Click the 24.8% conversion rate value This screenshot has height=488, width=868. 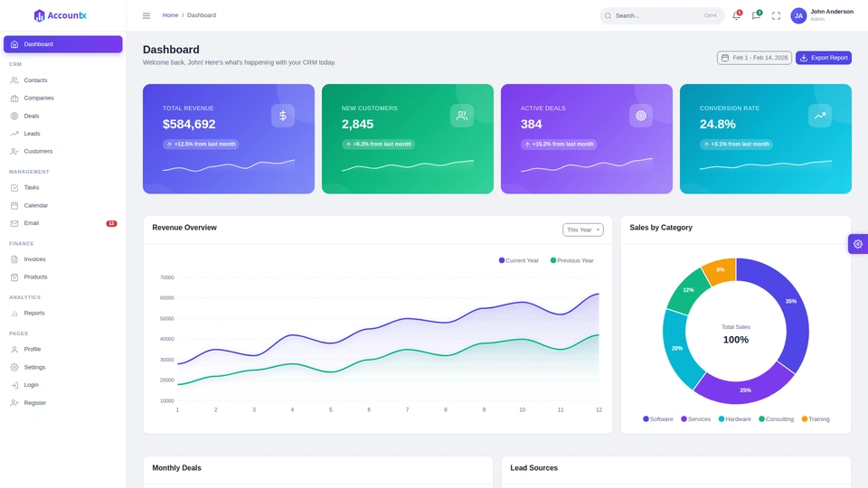click(717, 125)
